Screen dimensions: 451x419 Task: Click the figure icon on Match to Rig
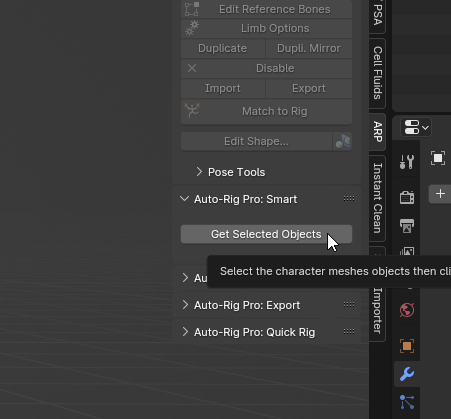[192, 111]
